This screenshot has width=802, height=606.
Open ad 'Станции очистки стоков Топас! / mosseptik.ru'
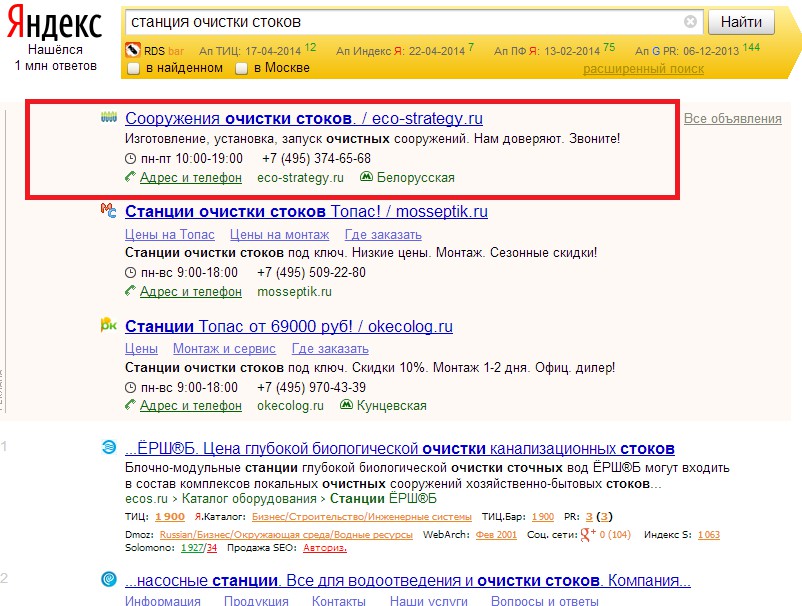pyautogui.click(x=306, y=211)
